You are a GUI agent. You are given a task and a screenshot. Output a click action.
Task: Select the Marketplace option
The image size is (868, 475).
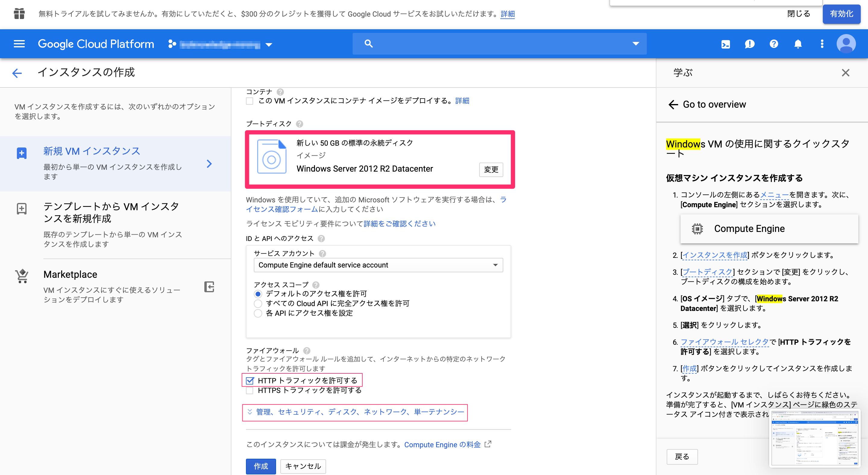pyautogui.click(x=70, y=274)
